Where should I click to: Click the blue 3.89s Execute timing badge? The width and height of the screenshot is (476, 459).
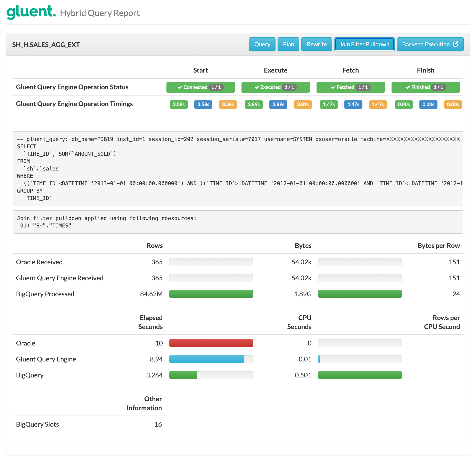(278, 104)
